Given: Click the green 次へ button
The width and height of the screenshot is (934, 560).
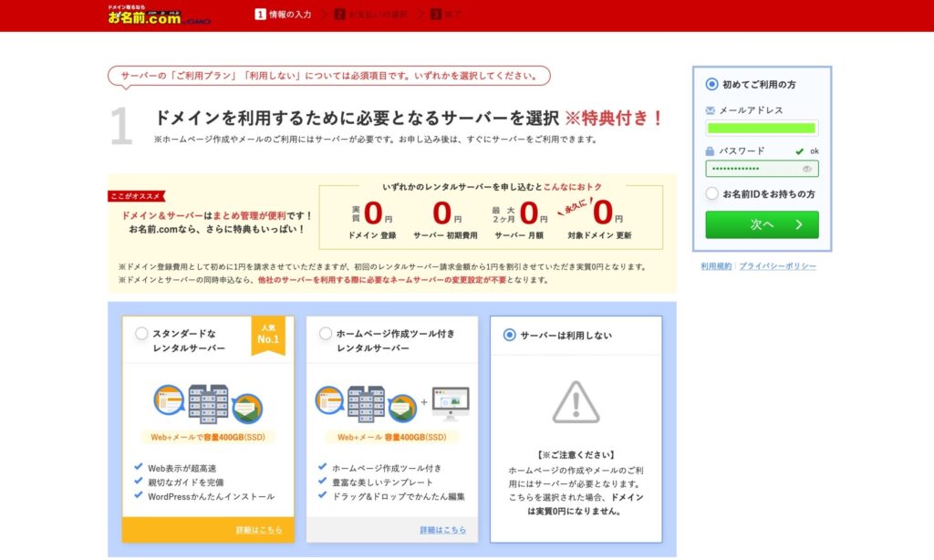Looking at the screenshot, I should pyautogui.click(x=762, y=224).
